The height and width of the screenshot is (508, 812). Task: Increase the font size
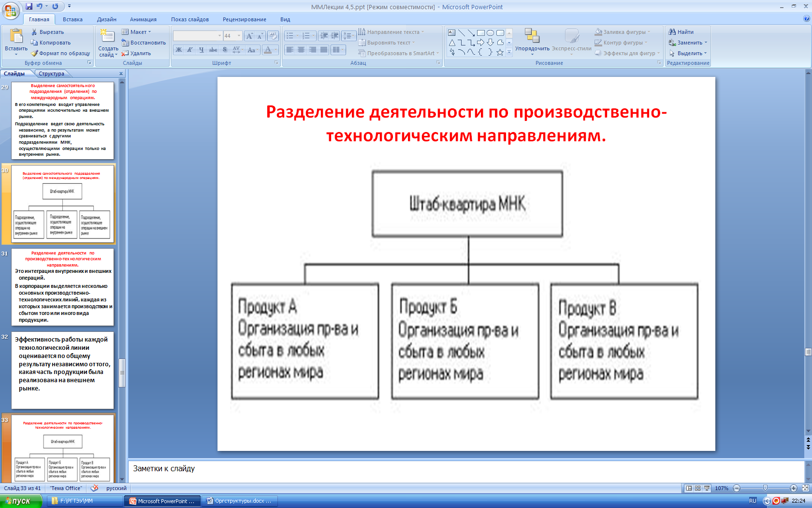tap(249, 36)
